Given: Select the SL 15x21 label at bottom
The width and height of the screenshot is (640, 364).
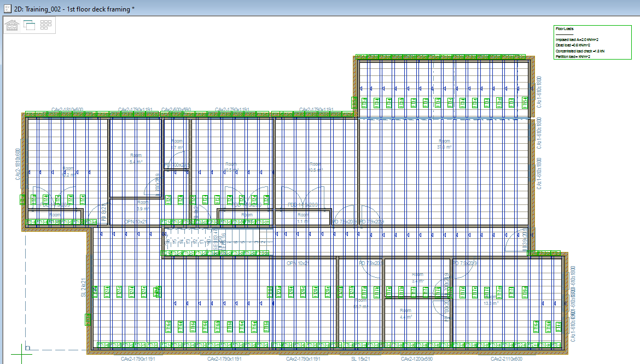Looking at the screenshot, I should click(360, 359).
